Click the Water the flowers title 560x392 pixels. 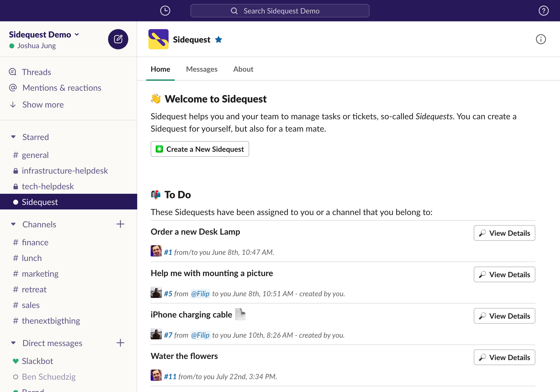[184, 356]
